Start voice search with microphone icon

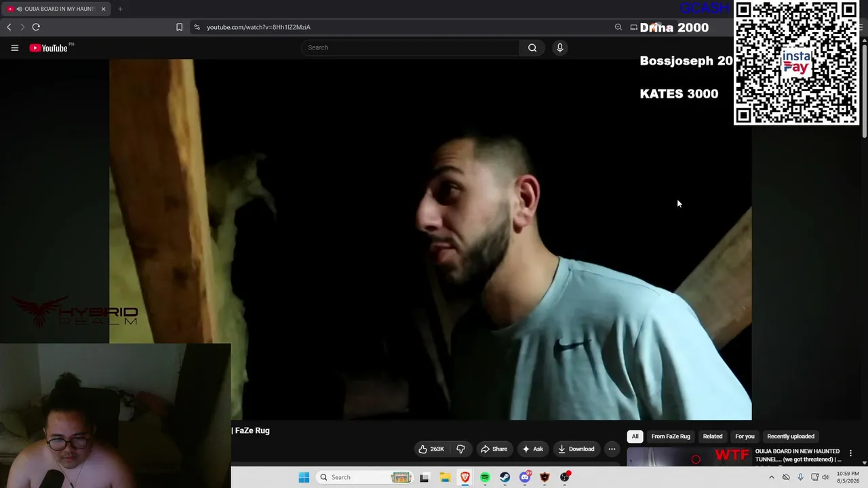point(559,47)
